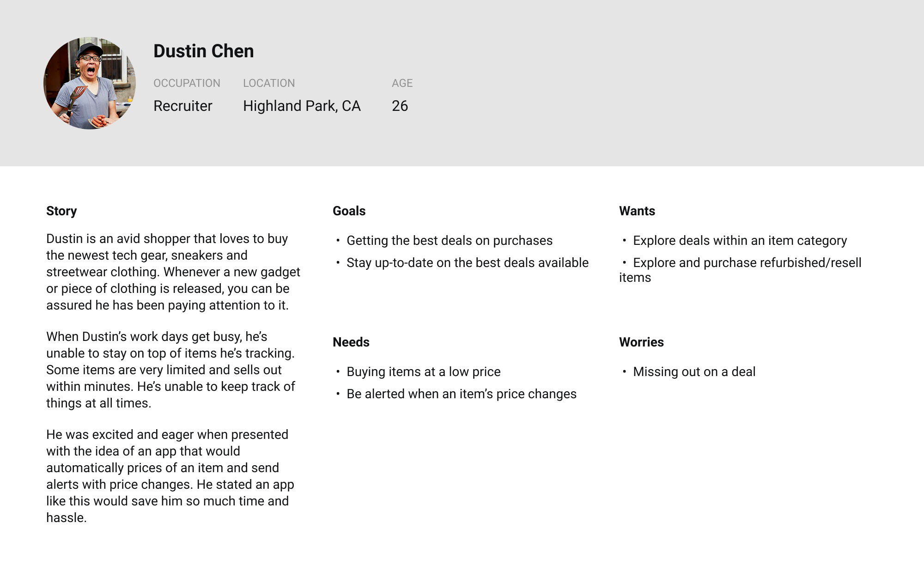The image size is (924, 571).
Task: Click the Recruiter occupation value
Action: (183, 106)
